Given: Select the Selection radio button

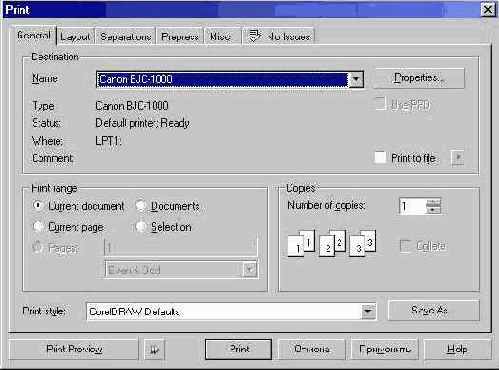Looking at the screenshot, I should 141,227.
